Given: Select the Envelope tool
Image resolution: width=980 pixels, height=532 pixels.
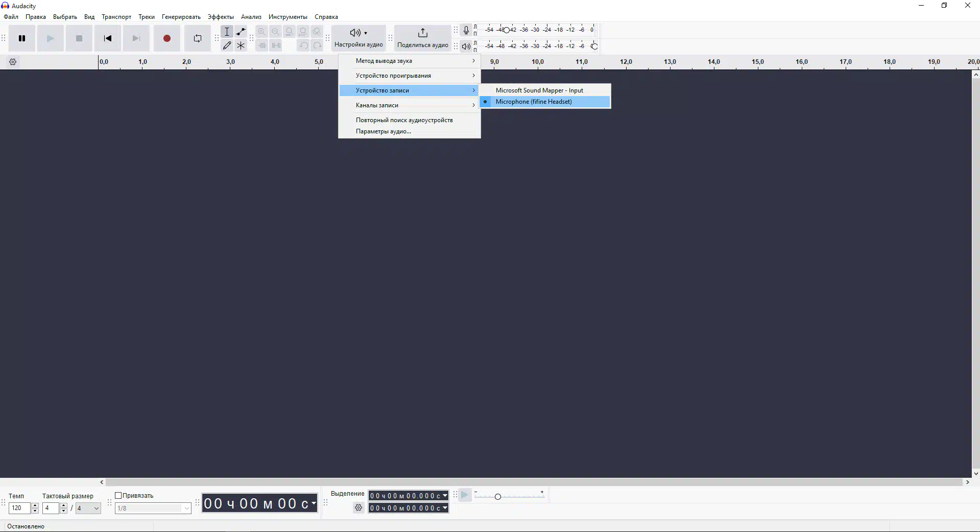Looking at the screenshot, I should [241, 32].
